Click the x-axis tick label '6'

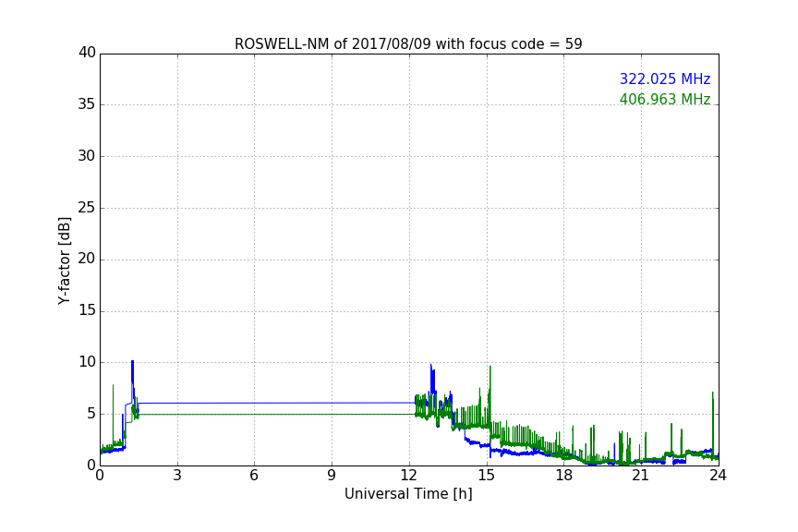tap(254, 476)
